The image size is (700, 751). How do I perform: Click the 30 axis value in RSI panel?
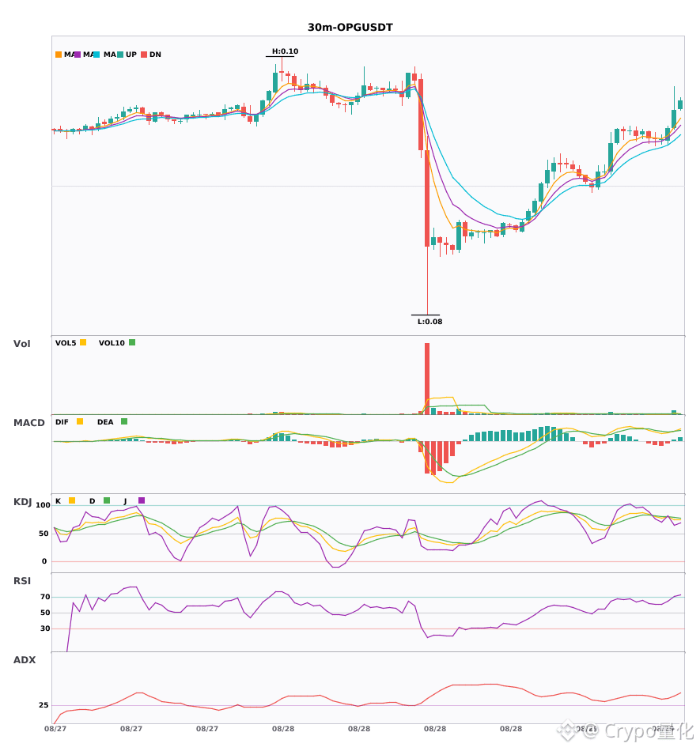click(x=45, y=628)
